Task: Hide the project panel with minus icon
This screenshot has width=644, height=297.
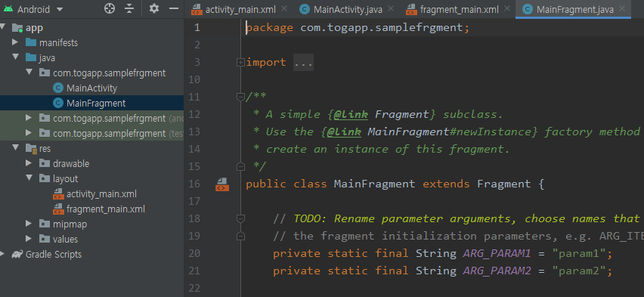Action: tap(174, 8)
